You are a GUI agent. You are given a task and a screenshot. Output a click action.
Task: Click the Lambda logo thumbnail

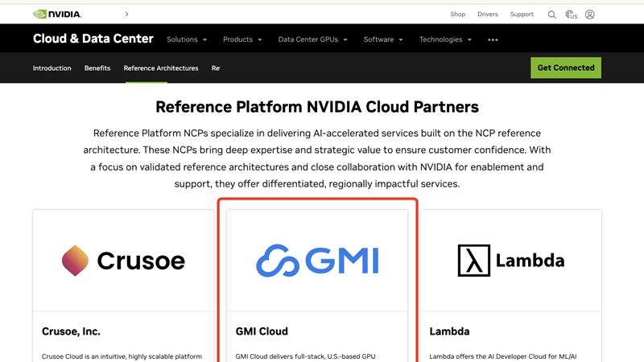[511, 261]
